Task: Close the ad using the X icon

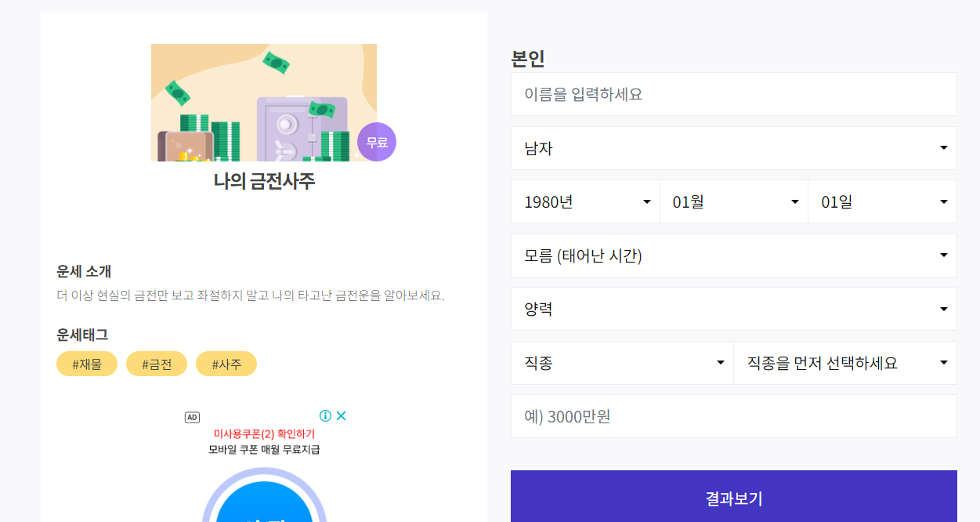Action: [x=342, y=416]
